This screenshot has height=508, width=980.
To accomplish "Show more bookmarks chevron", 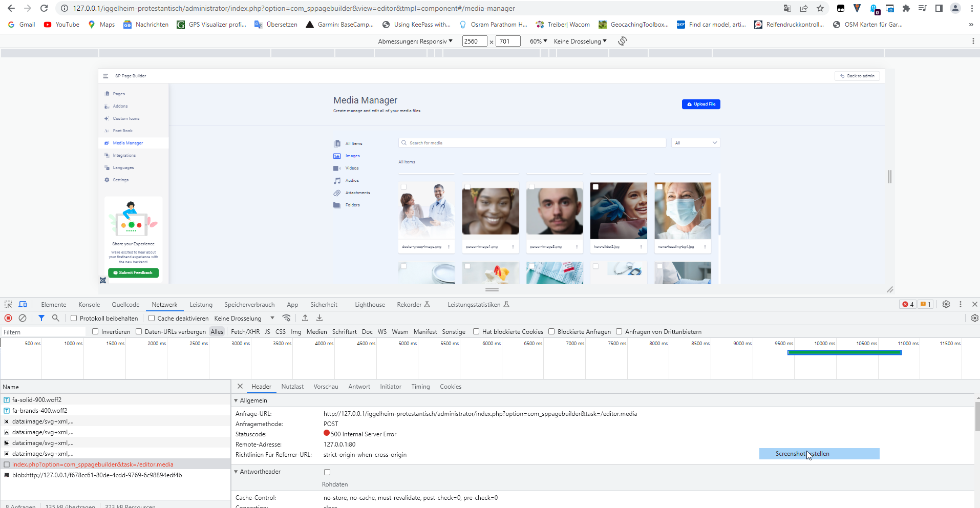I will pos(971,25).
